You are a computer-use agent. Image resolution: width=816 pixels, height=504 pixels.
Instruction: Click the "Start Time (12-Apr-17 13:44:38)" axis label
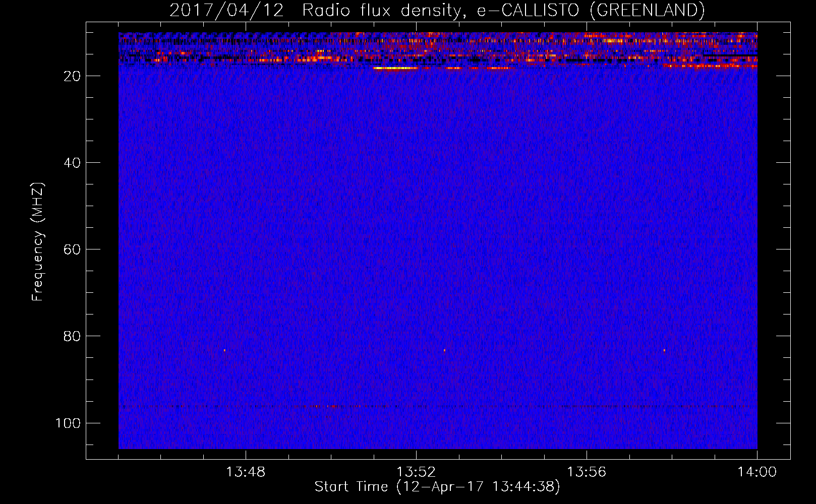437,487
